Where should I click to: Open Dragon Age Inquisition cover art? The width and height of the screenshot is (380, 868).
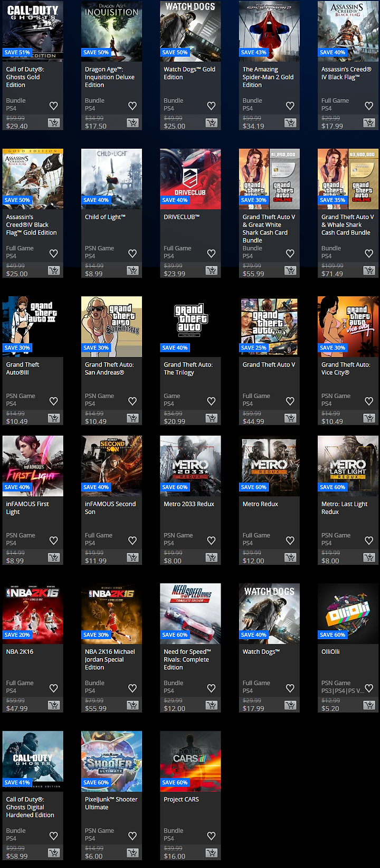click(111, 30)
